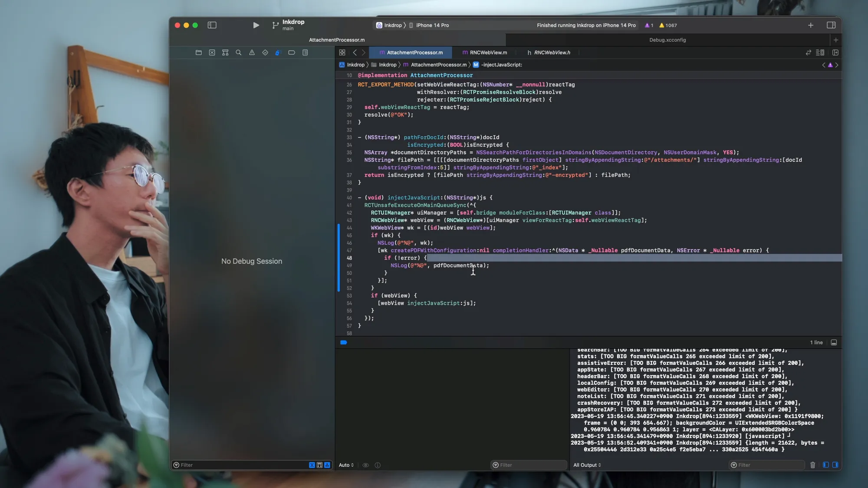The width and height of the screenshot is (868, 488).
Task: Open the Issue navigator warning icon
Action: [252, 52]
